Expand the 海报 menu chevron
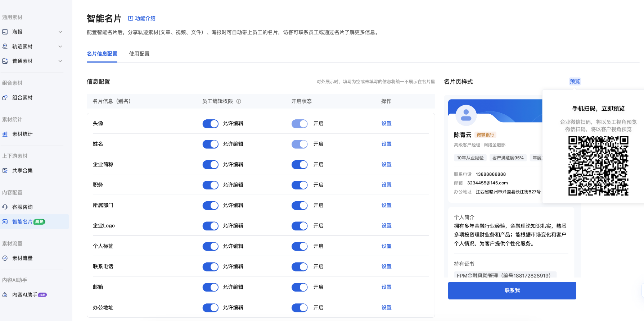This screenshot has width=644, height=321. 60,32
